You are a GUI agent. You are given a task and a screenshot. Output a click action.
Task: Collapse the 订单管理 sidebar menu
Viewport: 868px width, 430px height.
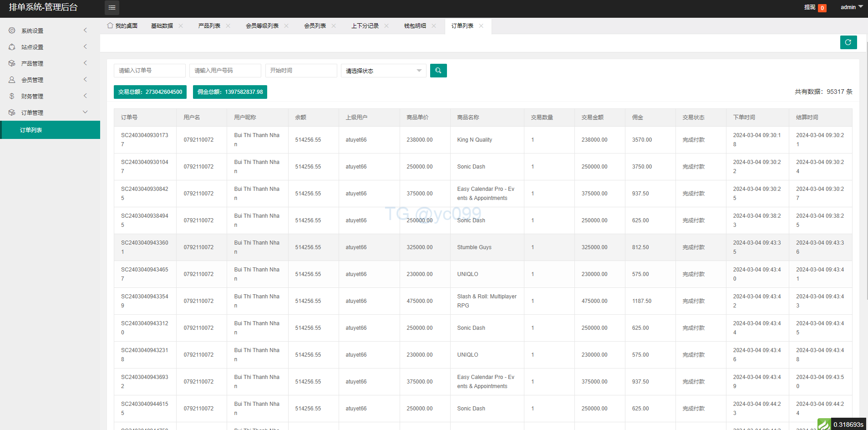click(x=85, y=113)
